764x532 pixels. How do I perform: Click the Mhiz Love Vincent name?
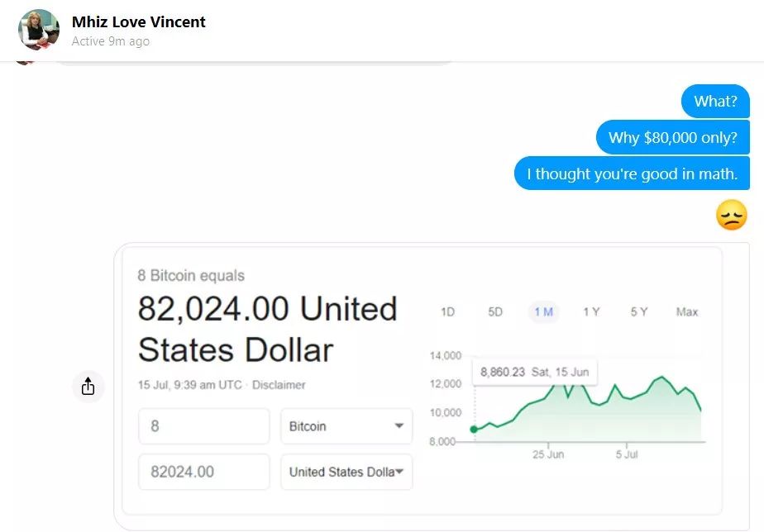click(139, 22)
